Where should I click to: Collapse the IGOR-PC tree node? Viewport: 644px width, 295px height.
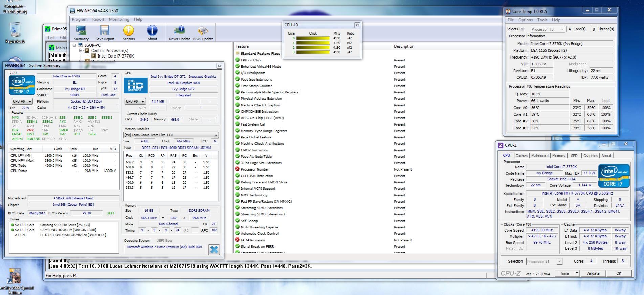(75, 45)
